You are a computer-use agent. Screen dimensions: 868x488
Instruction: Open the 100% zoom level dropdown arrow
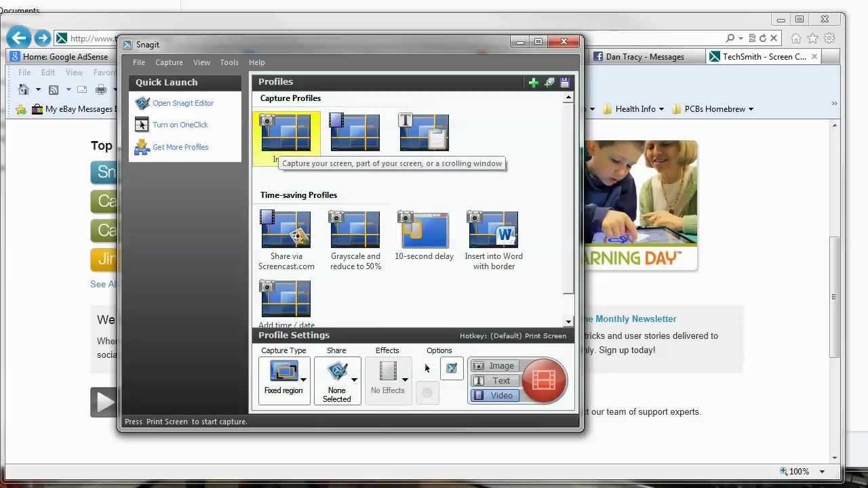[822, 472]
